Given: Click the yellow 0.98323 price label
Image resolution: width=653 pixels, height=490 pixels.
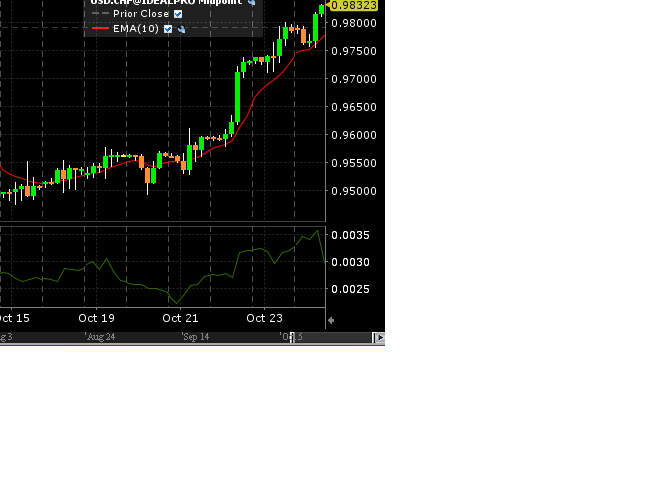Looking at the screenshot, I should pyautogui.click(x=353, y=5).
